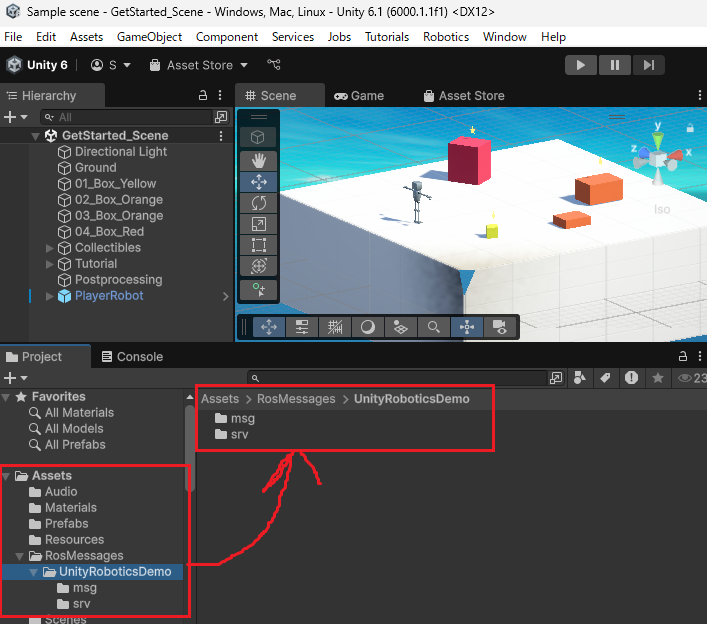Toggle the Hierarchy panel lock
Viewport: 707px width, 624px height.
pos(203,96)
